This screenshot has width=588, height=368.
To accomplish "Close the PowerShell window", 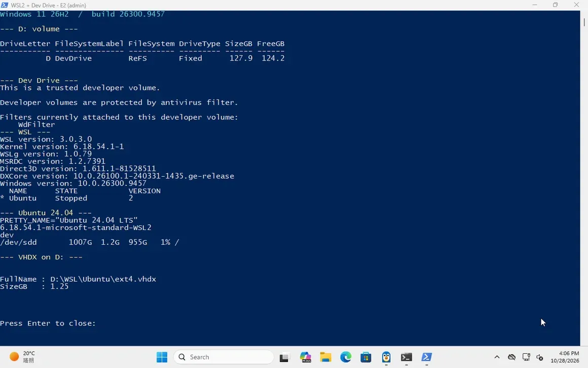I will (x=576, y=5).
